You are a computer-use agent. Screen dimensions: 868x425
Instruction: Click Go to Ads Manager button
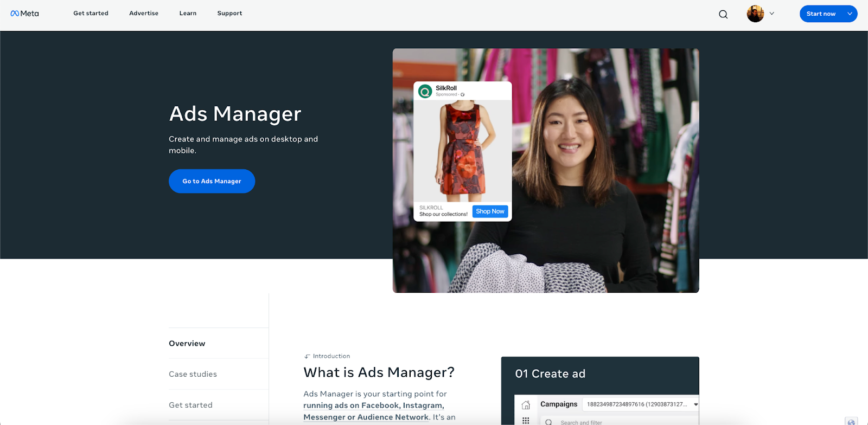click(x=212, y=181)
